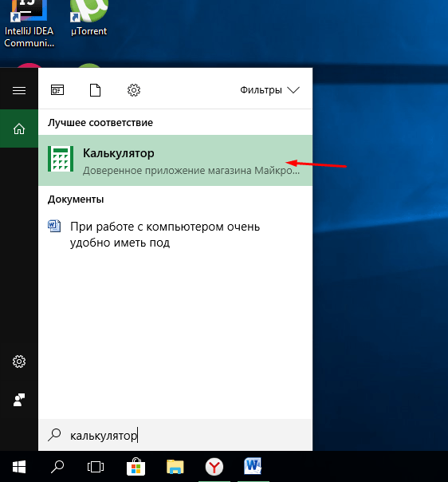Open the Windows Start button

pos(19,467)
